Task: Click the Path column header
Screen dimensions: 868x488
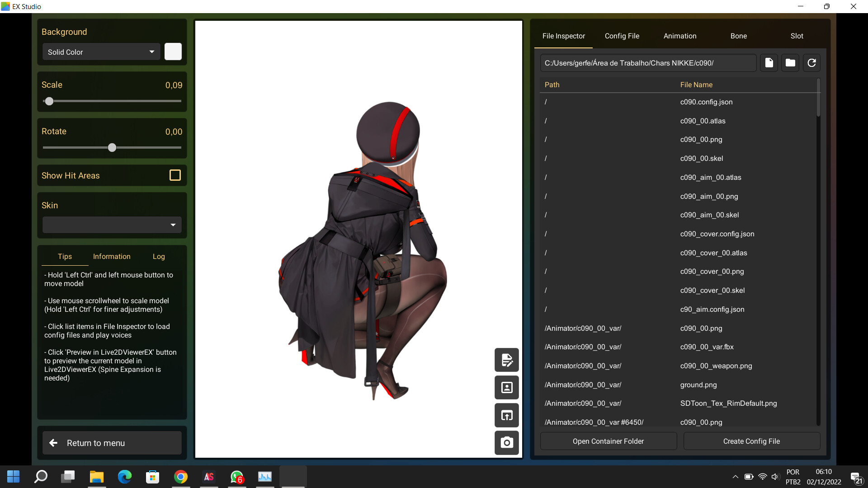Action: point(552,84)
